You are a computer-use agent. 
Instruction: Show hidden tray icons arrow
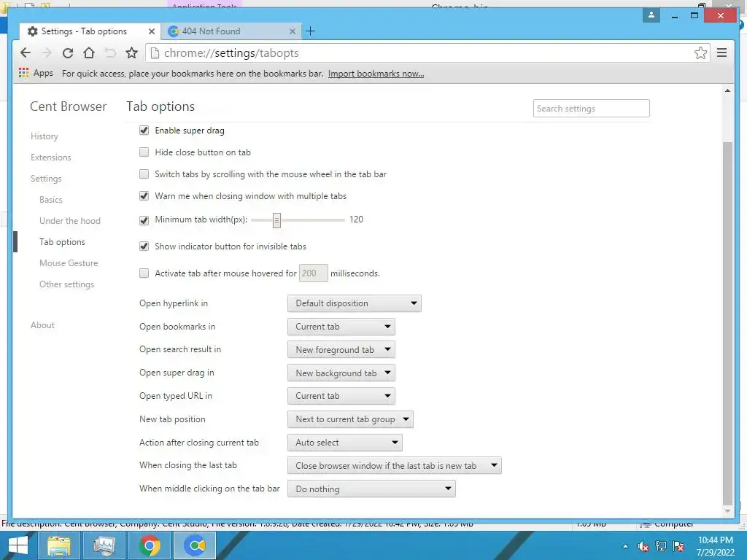(625, 547)
